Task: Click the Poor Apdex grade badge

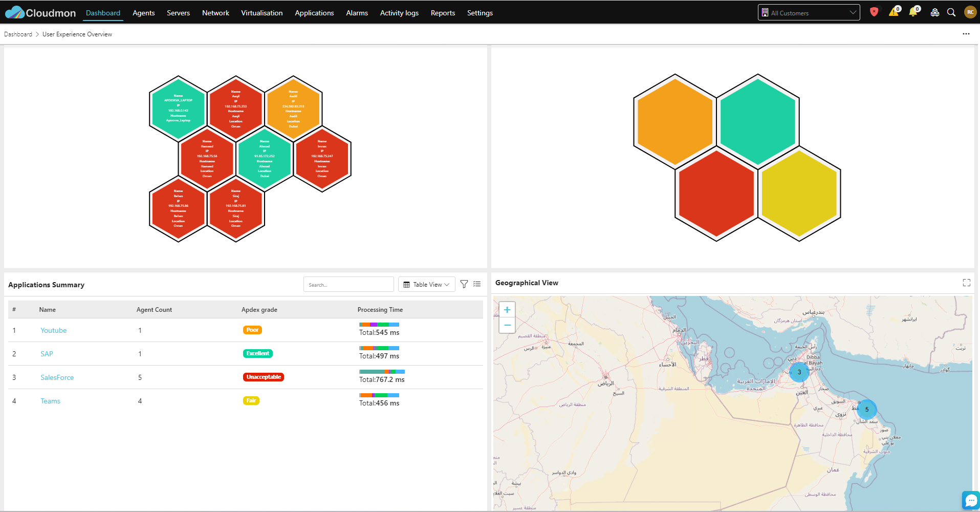Action: [x=252, y=330]
